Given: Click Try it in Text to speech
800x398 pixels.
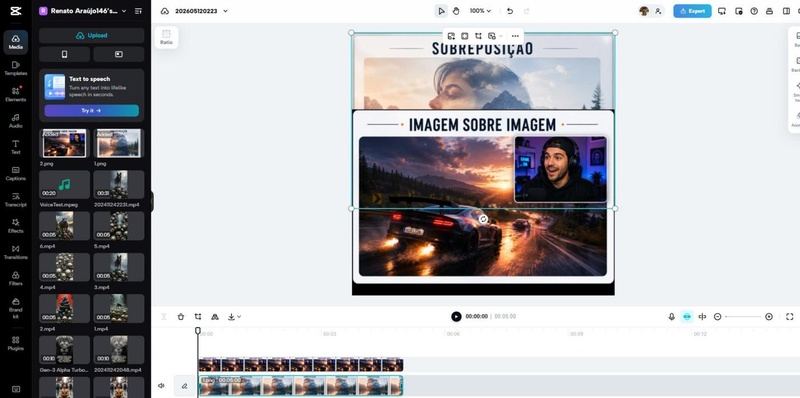Looking at the screenshot, I should [91, 110].
